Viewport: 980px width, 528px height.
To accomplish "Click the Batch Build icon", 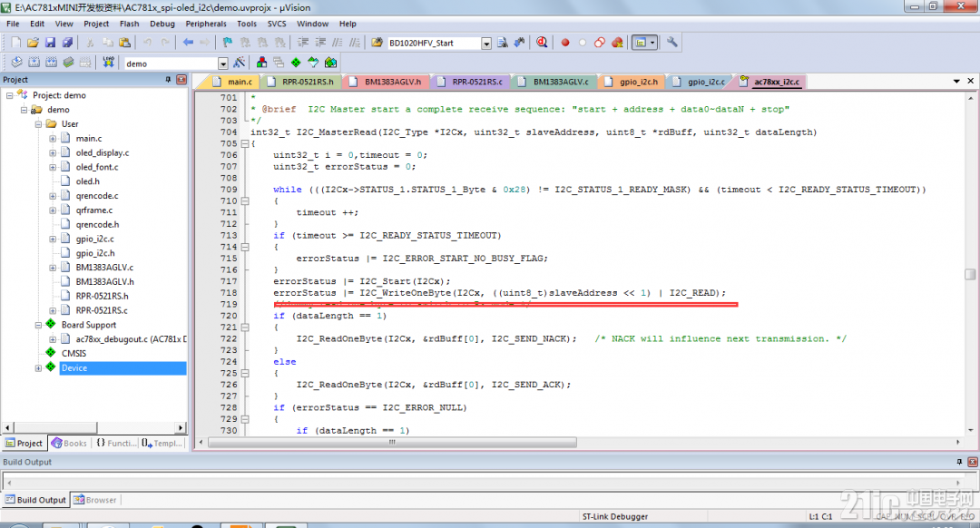I will tap(68, 63).
